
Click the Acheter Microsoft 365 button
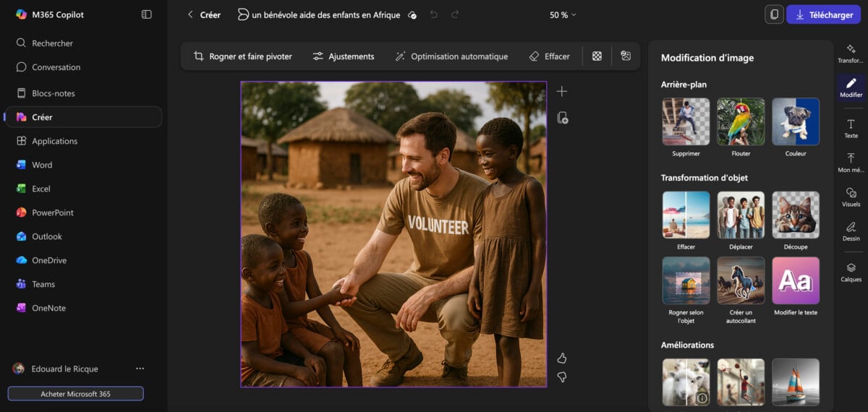tap(75, 394)
